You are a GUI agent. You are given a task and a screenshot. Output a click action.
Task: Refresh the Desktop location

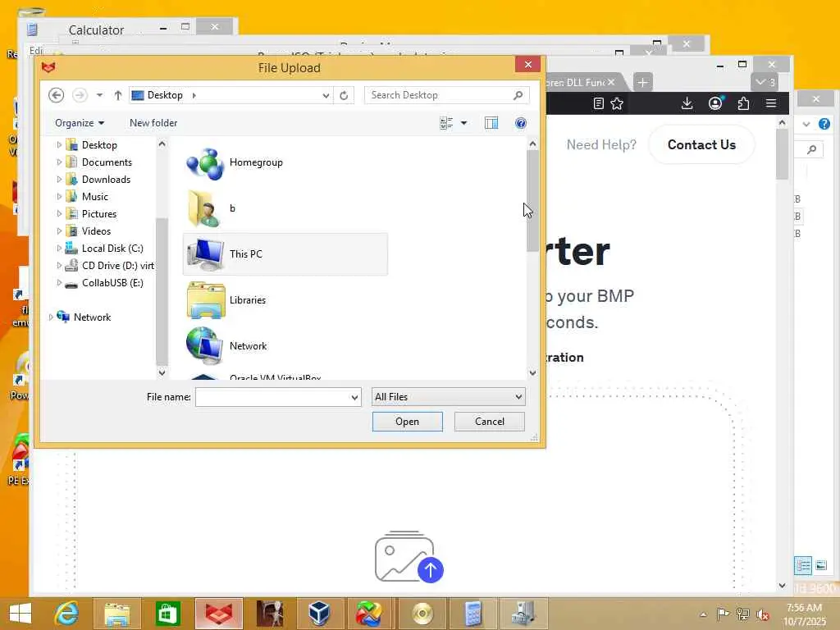click(x=344, y=95)
